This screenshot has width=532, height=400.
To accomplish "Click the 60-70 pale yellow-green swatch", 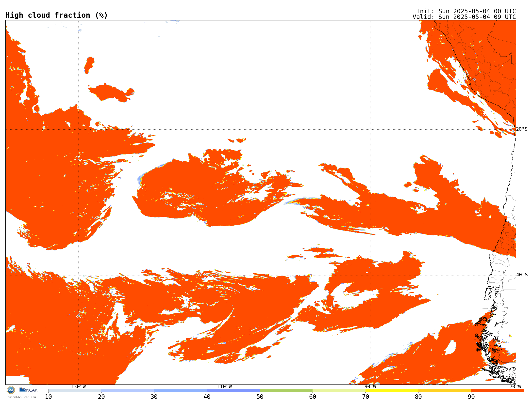I will click(339, 391).
